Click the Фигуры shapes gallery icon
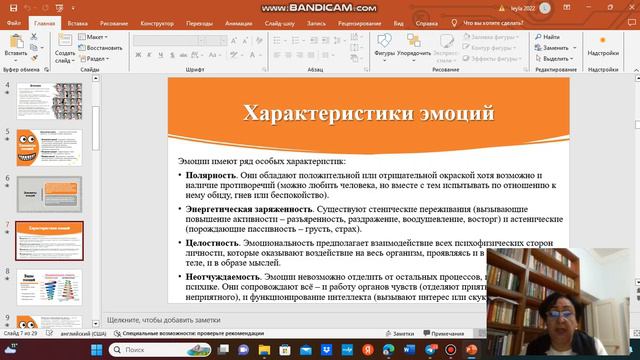 point(384,41)
